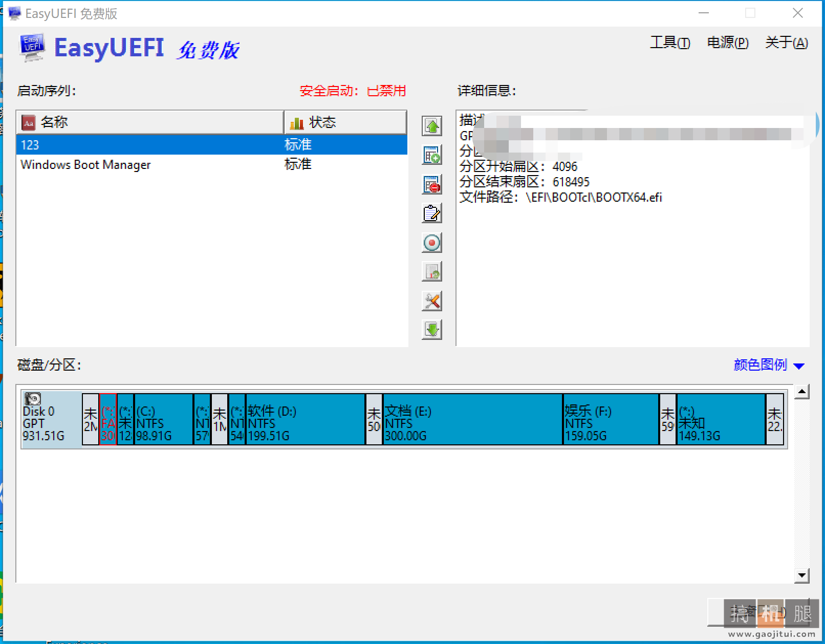
Task: Delete the selected boot entry
Action: [x=432, y=184]
